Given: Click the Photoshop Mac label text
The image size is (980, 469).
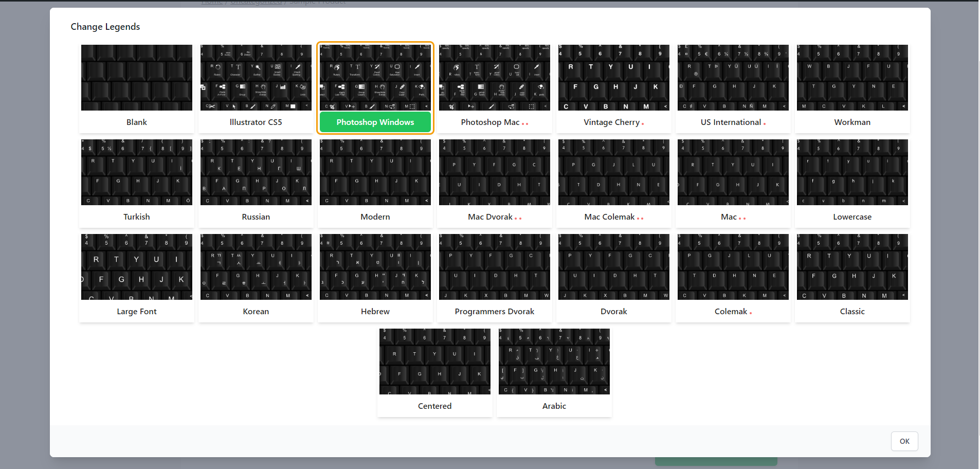Looking at the screenshot, I should point(490,122).
